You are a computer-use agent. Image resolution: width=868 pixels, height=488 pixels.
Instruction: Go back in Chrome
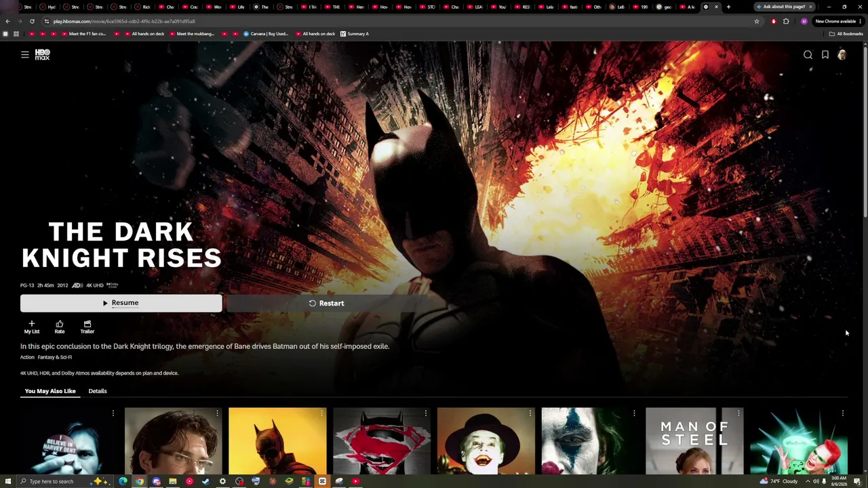pos(7,21)
